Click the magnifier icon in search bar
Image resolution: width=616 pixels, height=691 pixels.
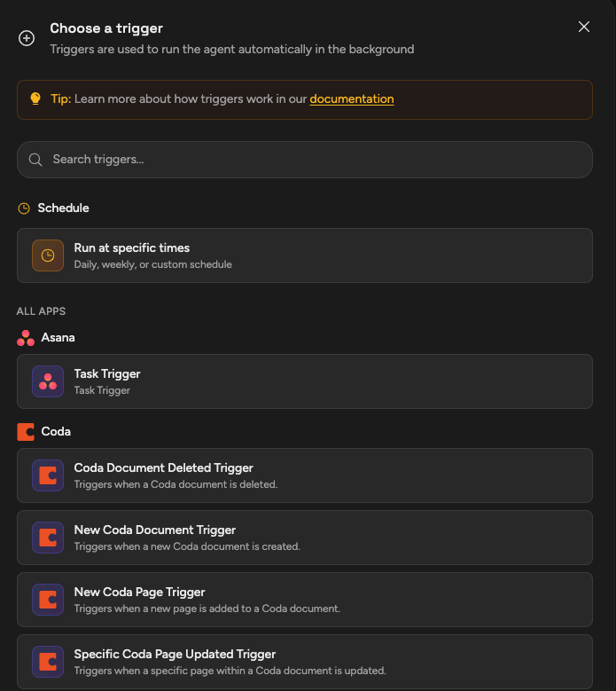(x=35, y=160)
